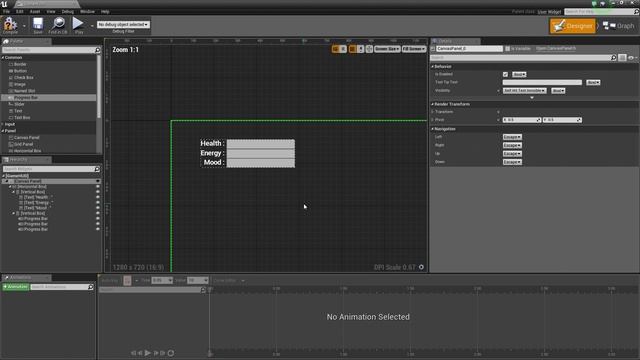This screenshot has width=640, height=360.
Task: Pick the Grid Panel widget in the palette
Action: click(x=23, y=144)
